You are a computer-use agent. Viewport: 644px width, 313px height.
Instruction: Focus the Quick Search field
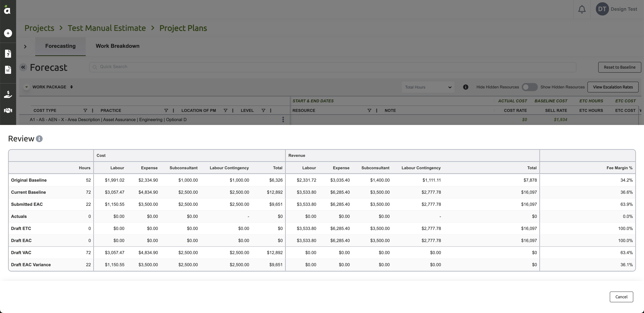point(333,67)
